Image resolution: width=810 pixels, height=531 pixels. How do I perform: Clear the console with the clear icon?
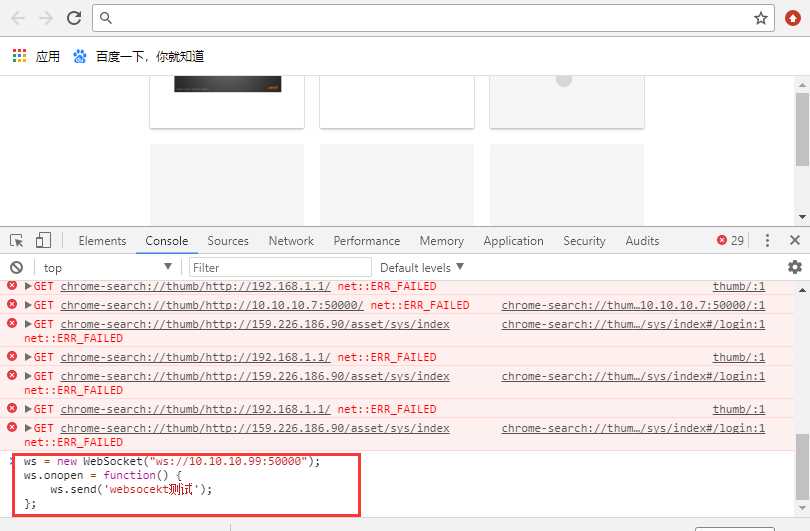click(17, 267)
